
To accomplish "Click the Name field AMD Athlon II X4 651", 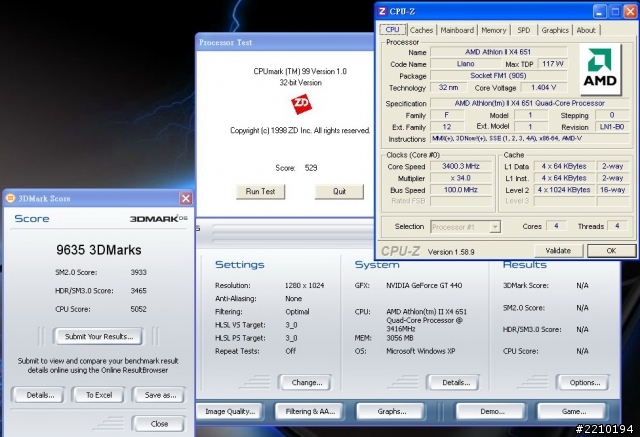I will (x=498, y=52).
